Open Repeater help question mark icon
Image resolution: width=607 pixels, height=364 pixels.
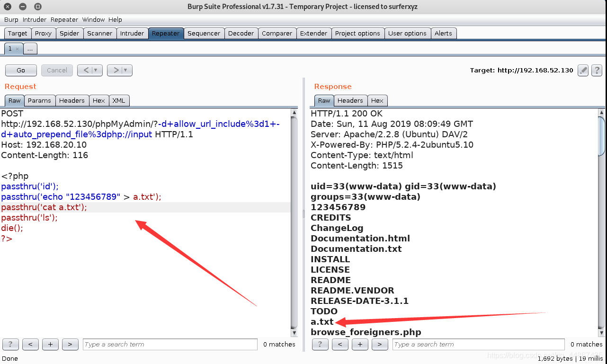click(x=597, y=71)
